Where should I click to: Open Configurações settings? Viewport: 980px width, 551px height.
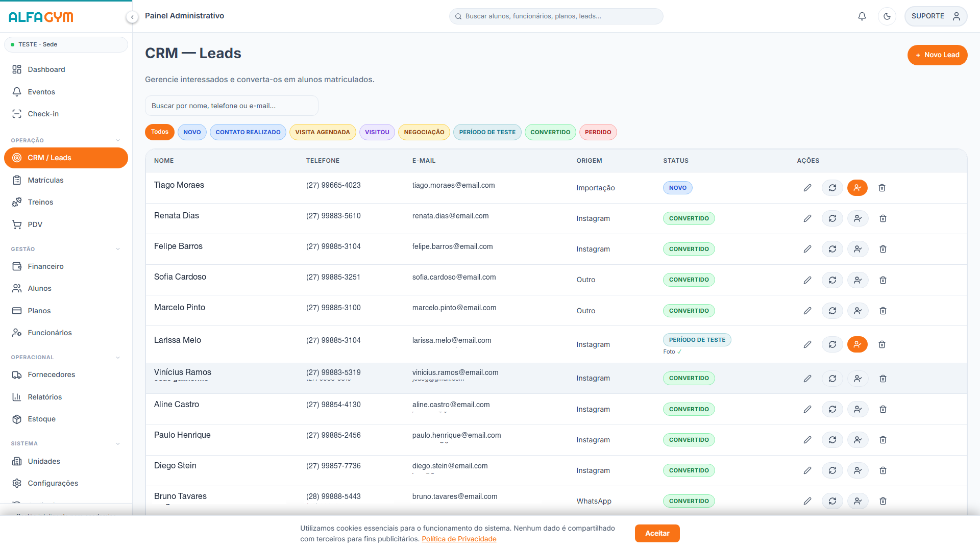[66, 483]
